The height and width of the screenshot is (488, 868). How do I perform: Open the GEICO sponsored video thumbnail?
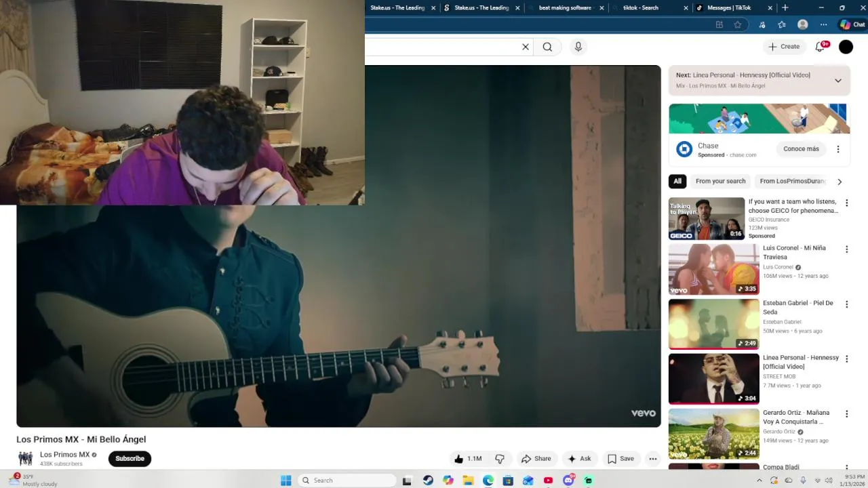tap(707, 219)
